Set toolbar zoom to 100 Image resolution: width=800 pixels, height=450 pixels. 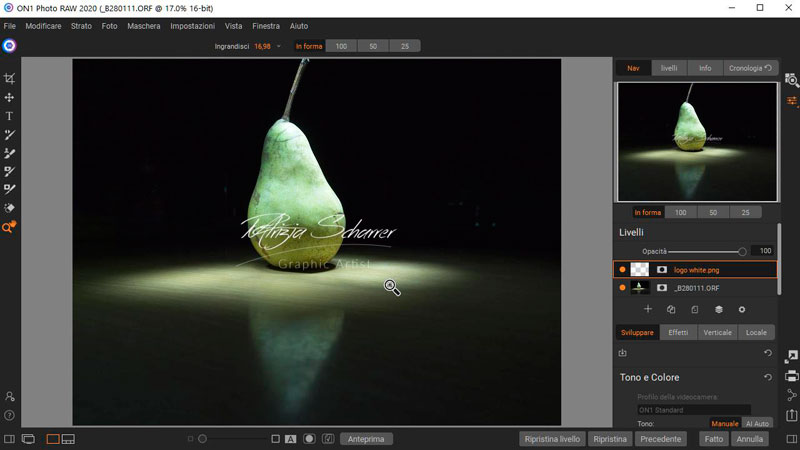tap(341, 46)
